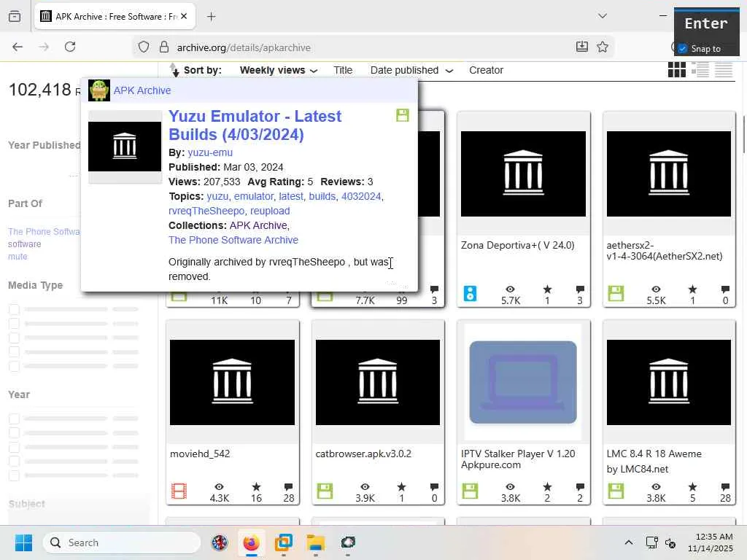Open Weekly views sort dropdown
Screen dimensions: 747x560
[x=278, y=71]
